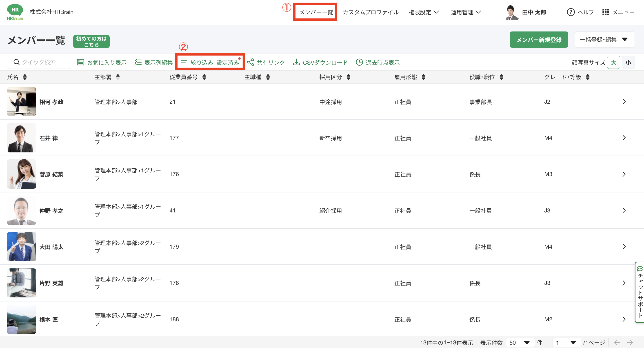This screenshot has height=348, width=644.
Task: Set face photo size to small (小)
Action: (628, 62)
